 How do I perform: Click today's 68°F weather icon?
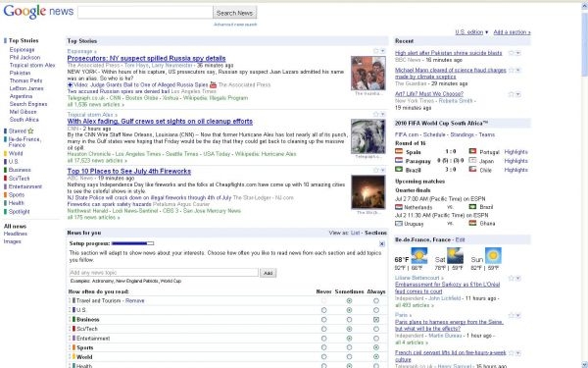[419, 256]
